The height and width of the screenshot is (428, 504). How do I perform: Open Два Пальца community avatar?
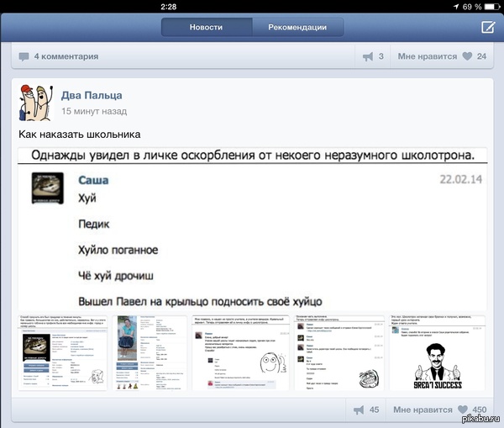click(x=36, y=103)
